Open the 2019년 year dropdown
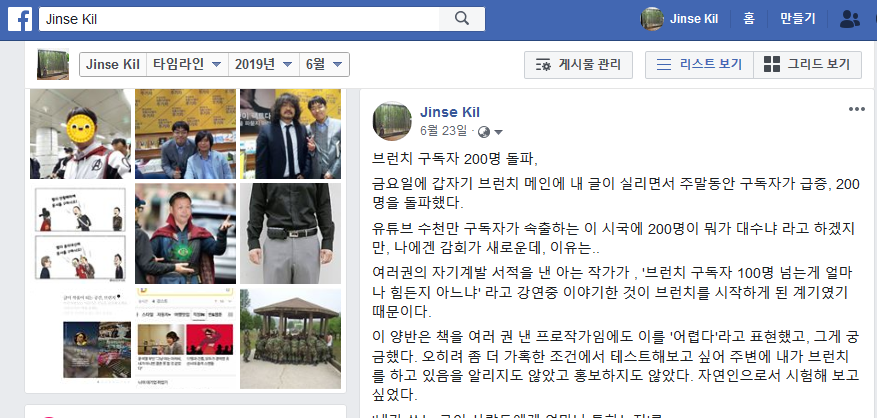This screenshot has width=877, height=418. (x=264, y=64)
